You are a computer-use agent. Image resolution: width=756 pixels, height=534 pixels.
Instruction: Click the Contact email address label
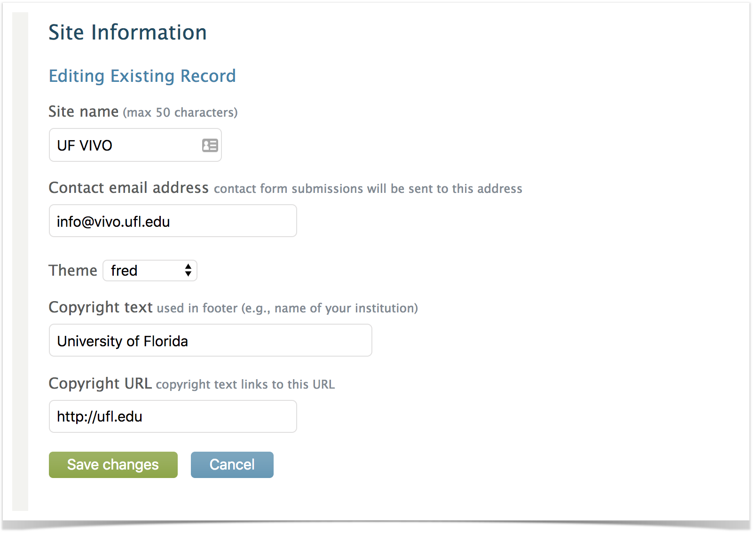(x=128, y=188)
